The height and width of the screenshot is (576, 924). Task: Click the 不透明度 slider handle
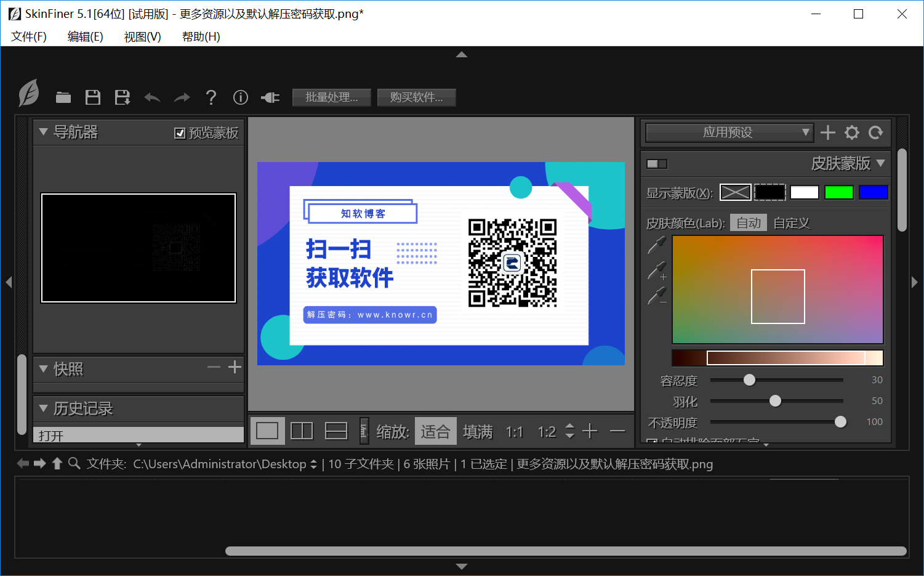pyautogui.click(x=840, y=422)
